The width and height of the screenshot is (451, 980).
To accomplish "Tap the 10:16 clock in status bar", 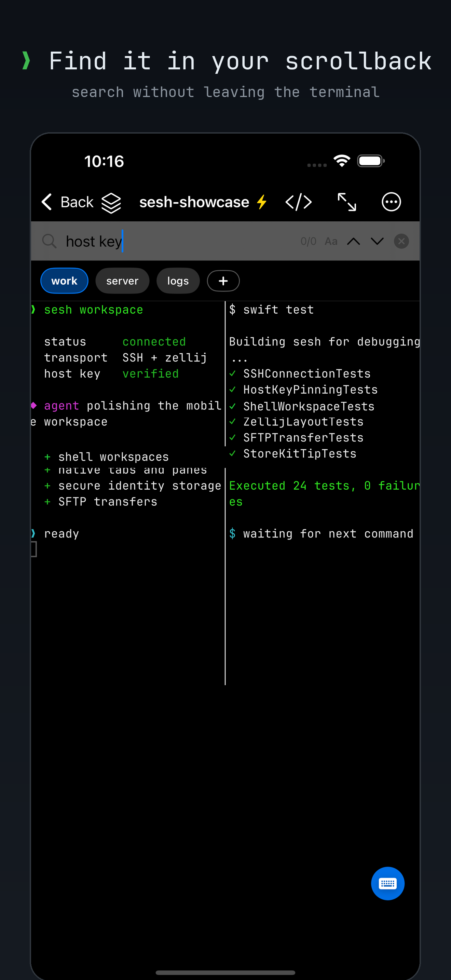I will pos(104,161).
